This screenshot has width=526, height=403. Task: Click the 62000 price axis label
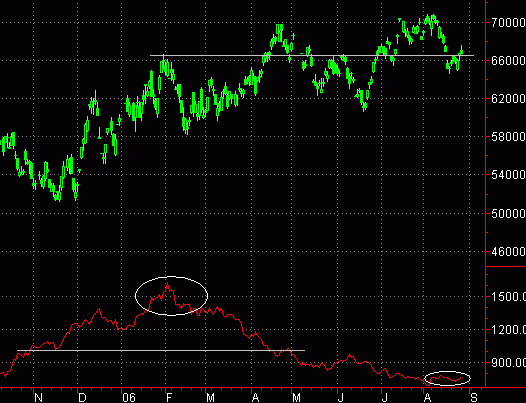(508, 99)
